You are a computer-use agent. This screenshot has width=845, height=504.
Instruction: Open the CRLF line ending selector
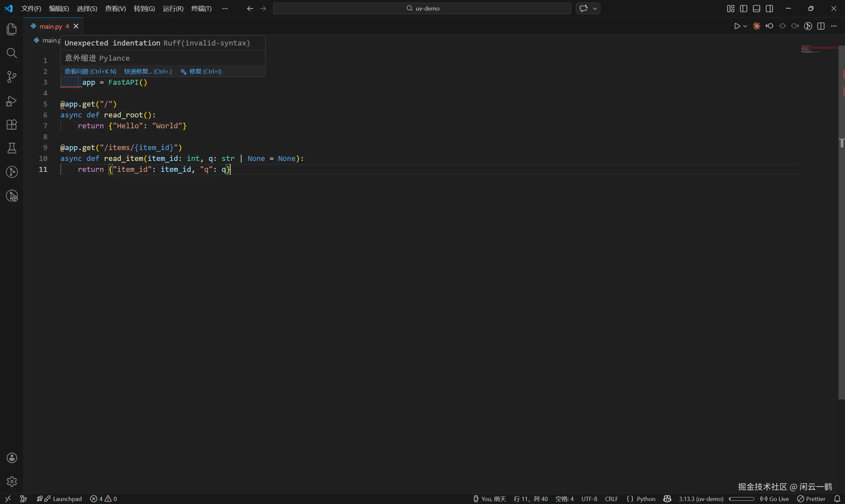(611, 499)
